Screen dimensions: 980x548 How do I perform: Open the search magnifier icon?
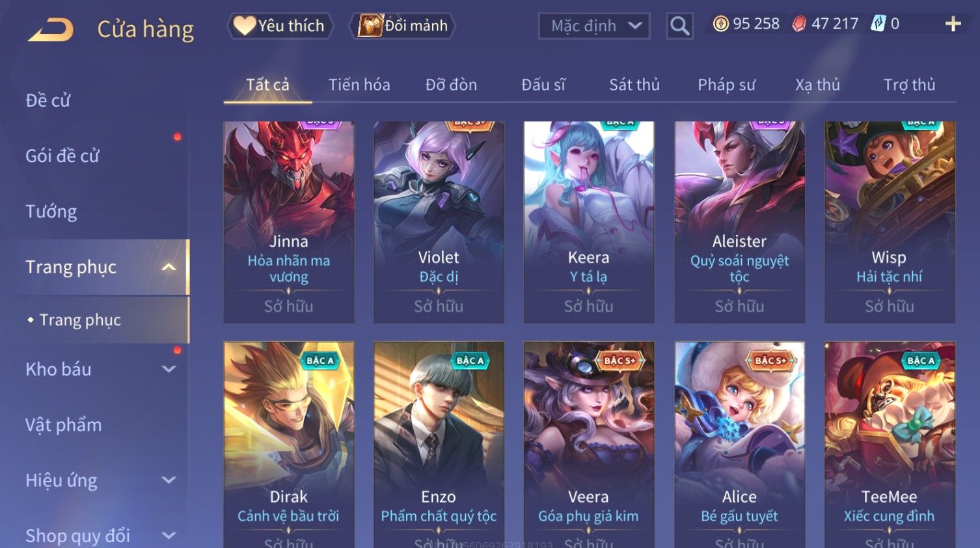coord(679,26)
